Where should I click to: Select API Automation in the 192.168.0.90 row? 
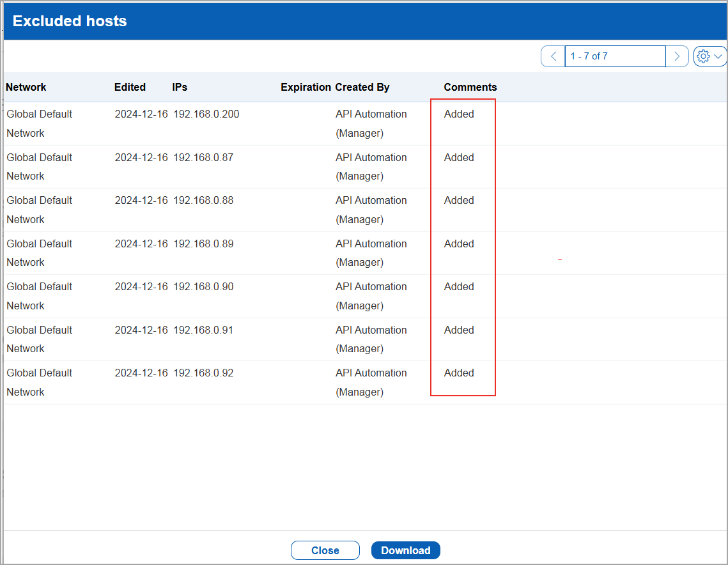tap(371, 286)
